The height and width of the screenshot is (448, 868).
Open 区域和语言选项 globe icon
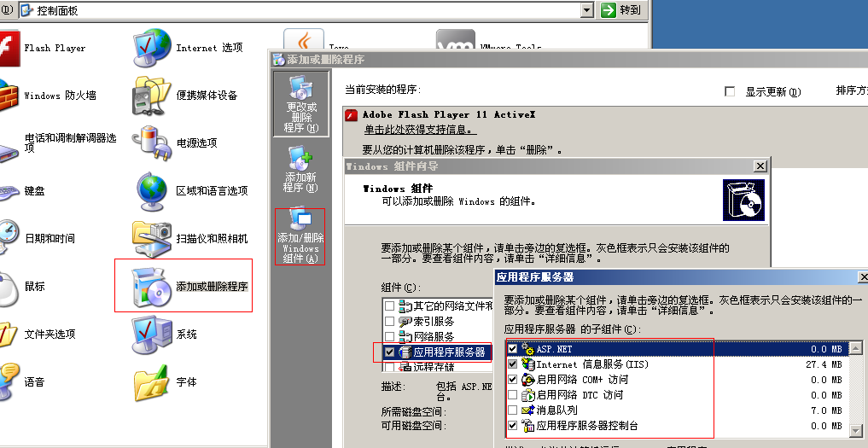[150, 191]
